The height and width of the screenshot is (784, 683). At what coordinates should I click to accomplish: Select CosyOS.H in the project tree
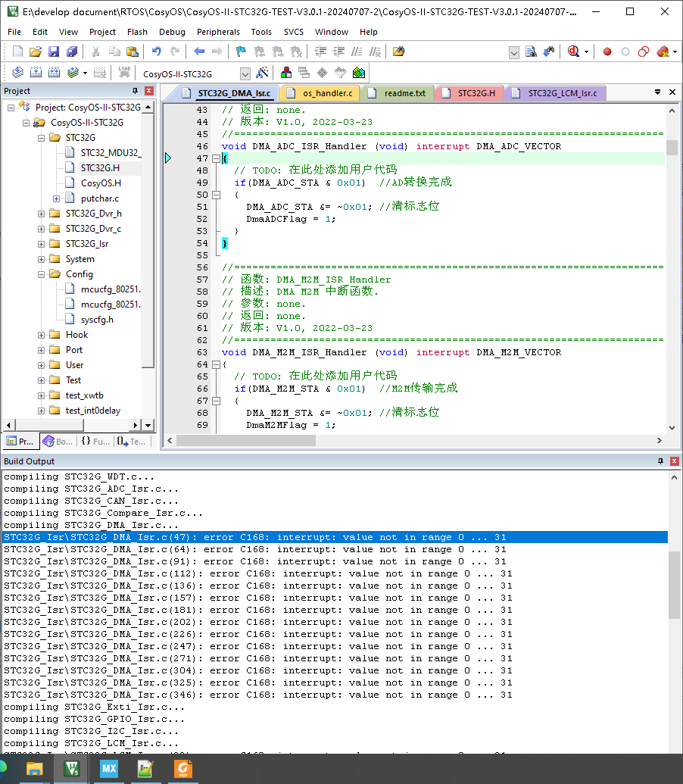click(x=101, y=183)
